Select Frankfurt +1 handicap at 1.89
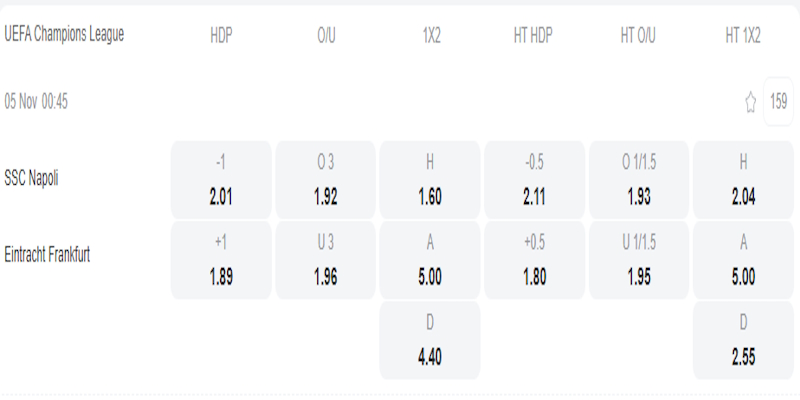This screenshot has width=800, height=400. (221, 260)
